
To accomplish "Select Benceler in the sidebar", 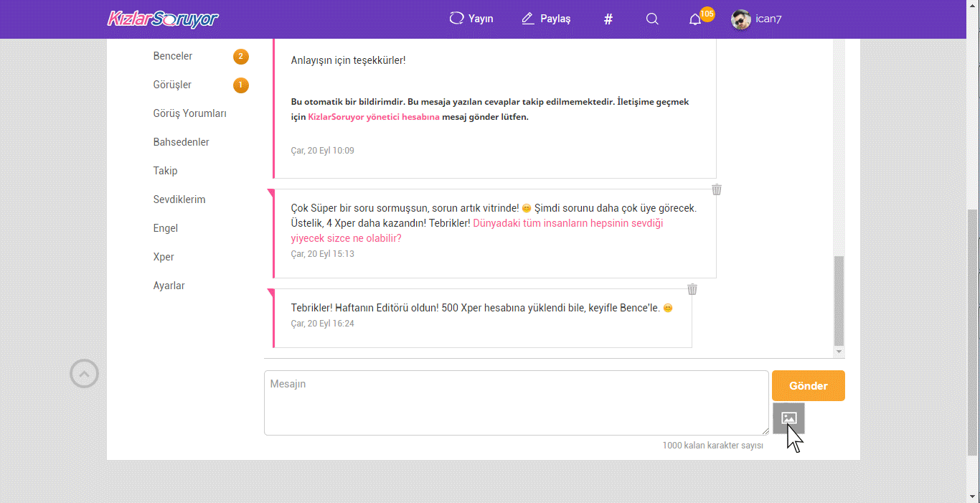I will click(x=173, y=56).
